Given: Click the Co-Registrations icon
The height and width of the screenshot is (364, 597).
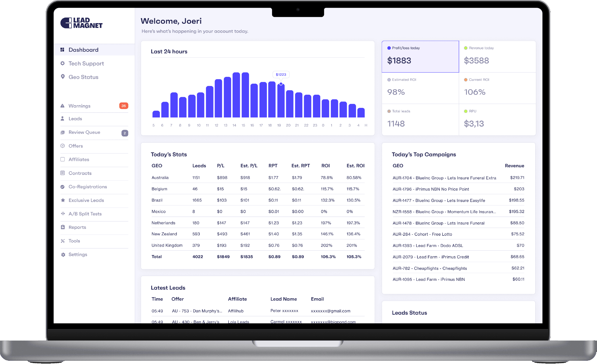Looking at the screenshot, I should point(63,186).
